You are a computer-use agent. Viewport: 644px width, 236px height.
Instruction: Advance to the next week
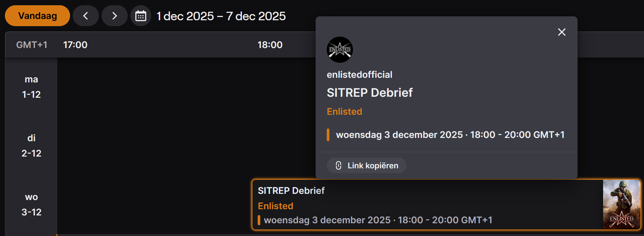click(x=114, y=16)
